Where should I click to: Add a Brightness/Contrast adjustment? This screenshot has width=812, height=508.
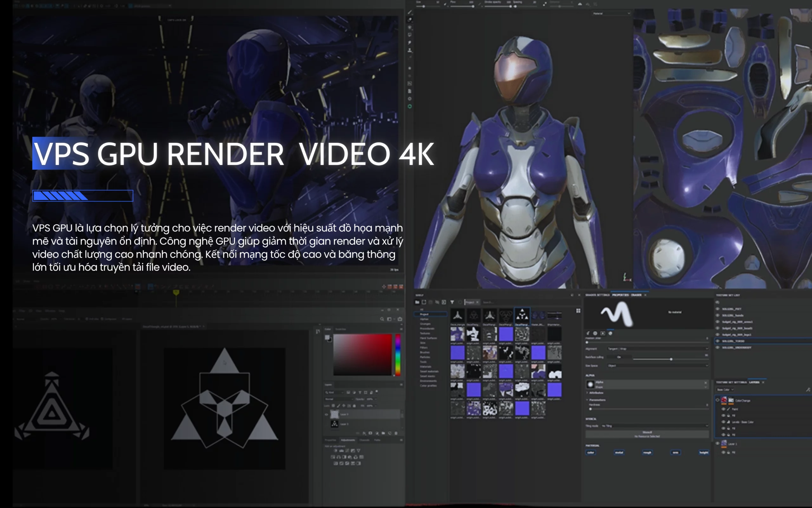click(336, 451)
